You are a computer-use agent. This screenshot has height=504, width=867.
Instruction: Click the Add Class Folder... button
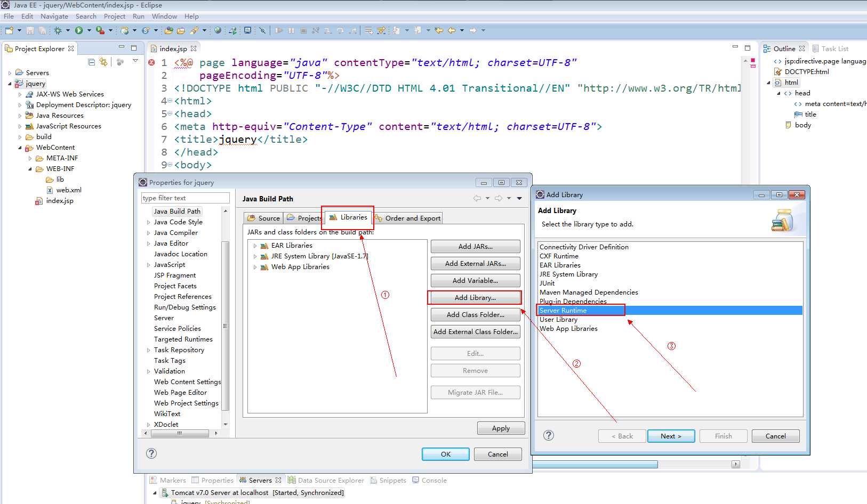tap(475, 314)
